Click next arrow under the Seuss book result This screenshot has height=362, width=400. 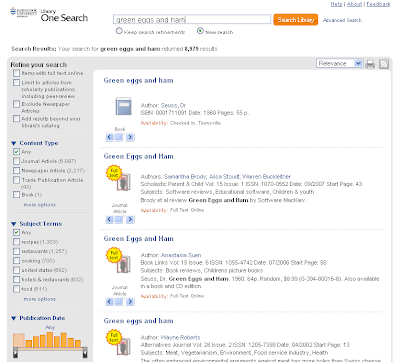(x=130, y=137)
